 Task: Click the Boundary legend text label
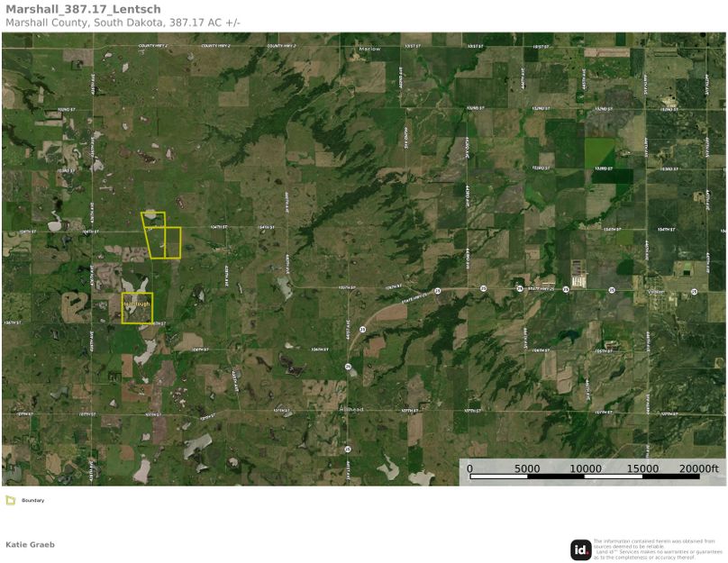tap(32, 500)
